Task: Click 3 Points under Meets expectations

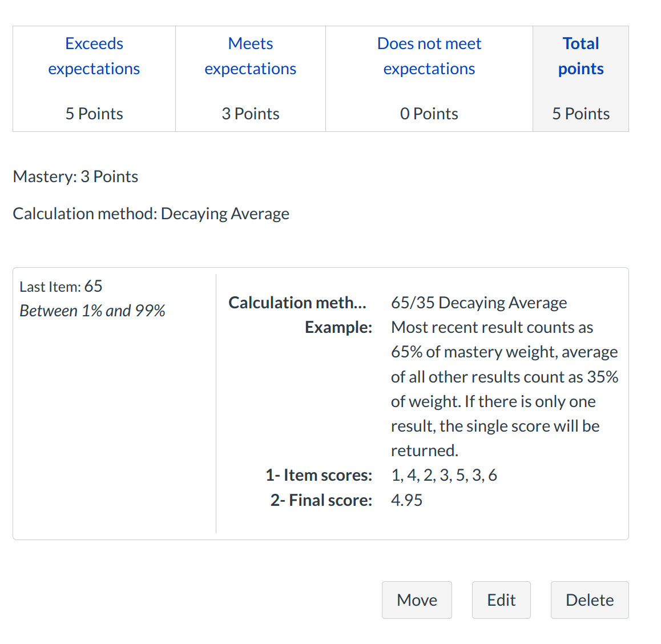Action: coord(250,114)
